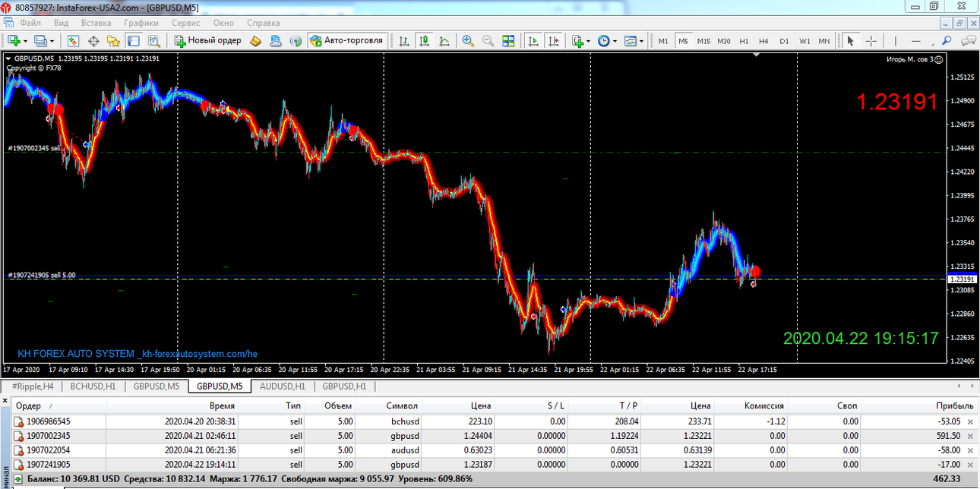This screenshot has width=980, height=489.
Task: Open the chat bubbles icon
Action: 967,41
